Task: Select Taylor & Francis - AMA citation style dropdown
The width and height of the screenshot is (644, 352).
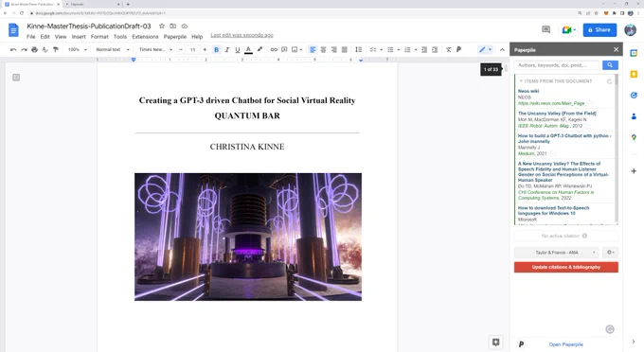Action: coord(557,253)
